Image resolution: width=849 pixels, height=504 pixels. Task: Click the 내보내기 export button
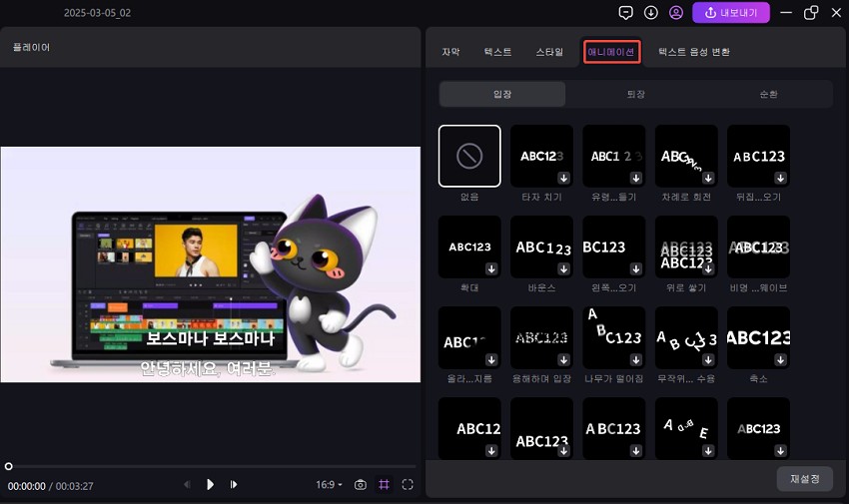coord(730,13)
